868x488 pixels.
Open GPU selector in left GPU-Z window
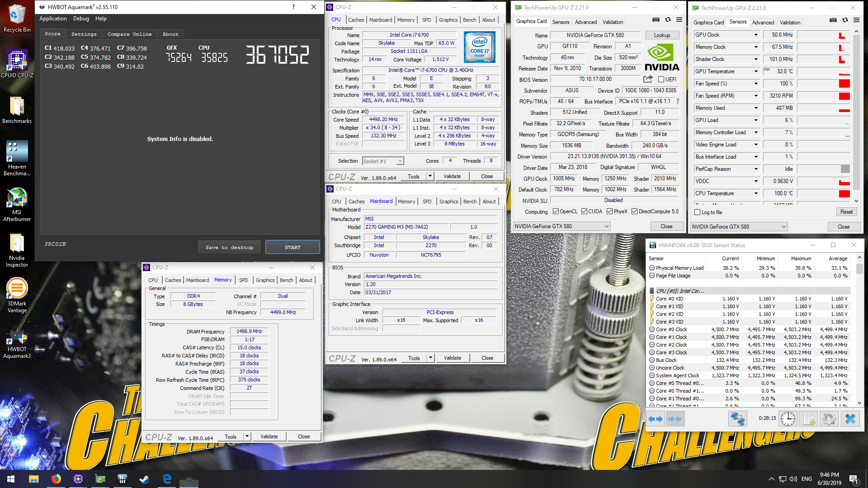point(561,226)
